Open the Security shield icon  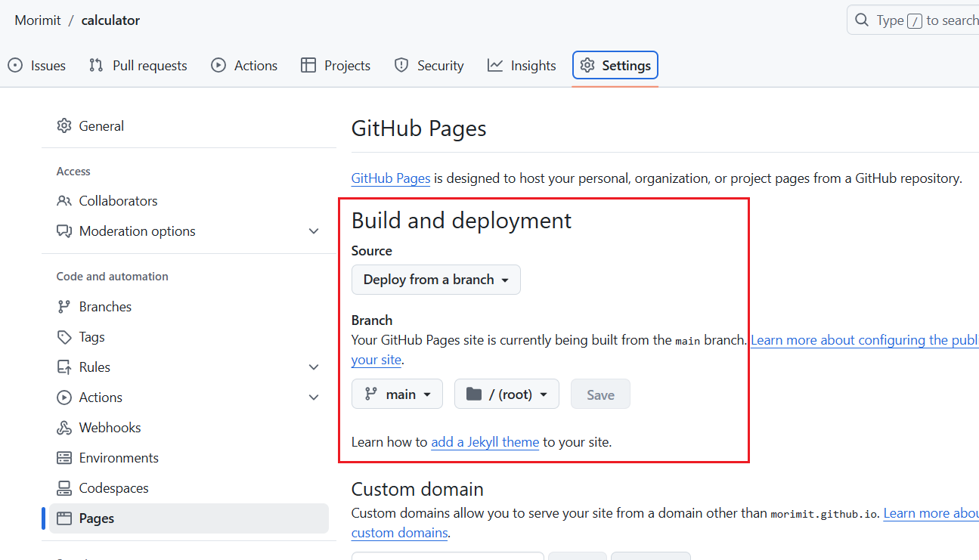(x=401, y=66)
